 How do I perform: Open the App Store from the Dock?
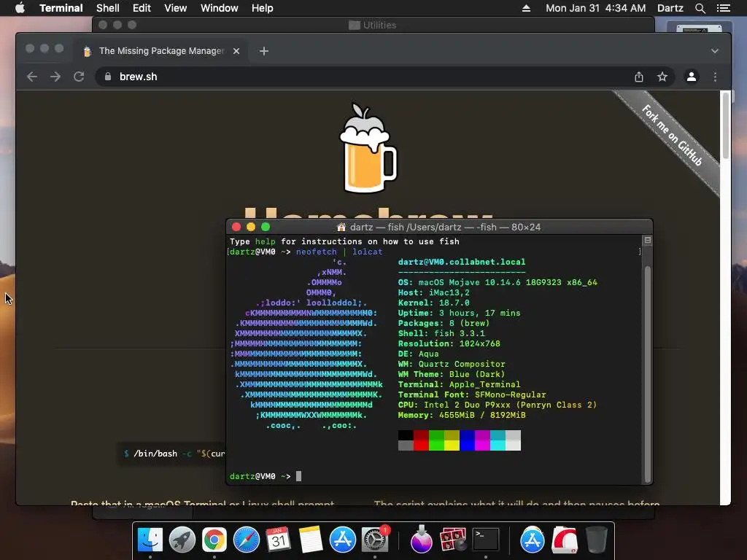coord(343,540)
